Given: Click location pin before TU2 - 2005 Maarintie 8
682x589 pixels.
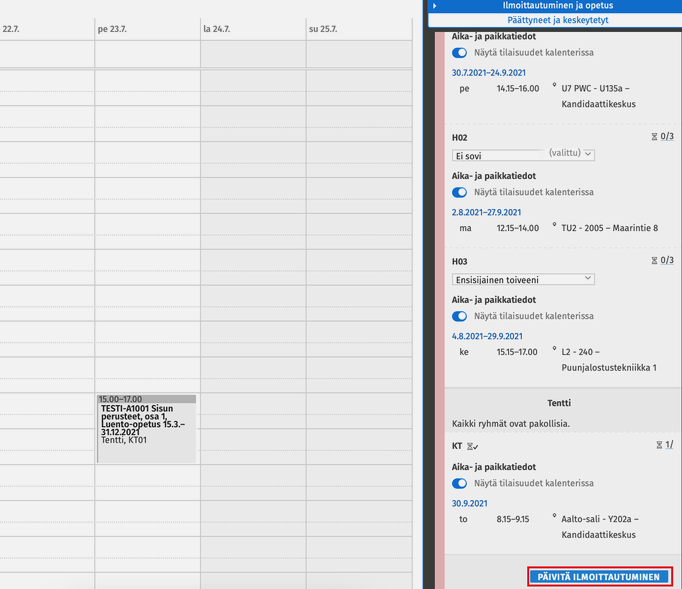Looking at the screenshot, I should click(x=554, y=226).
